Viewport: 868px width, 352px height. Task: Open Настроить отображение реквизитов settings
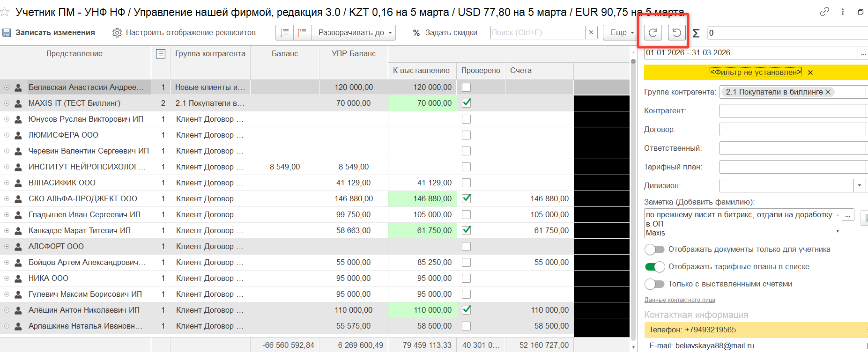point(184,33)
